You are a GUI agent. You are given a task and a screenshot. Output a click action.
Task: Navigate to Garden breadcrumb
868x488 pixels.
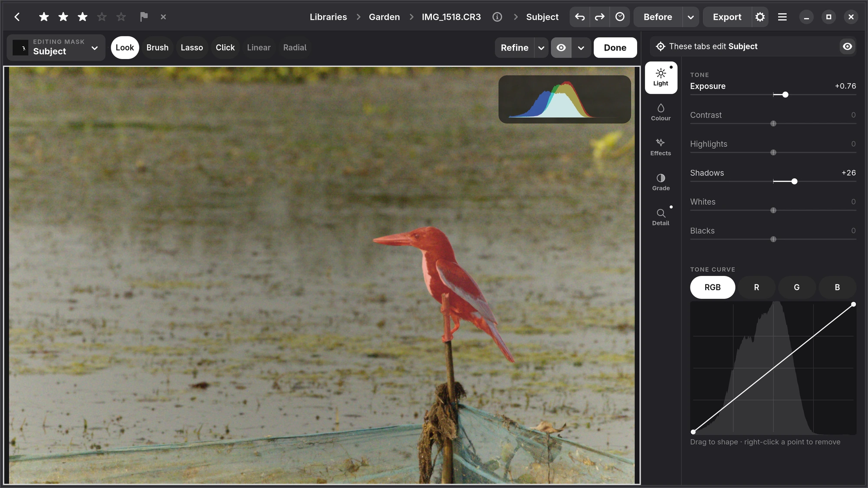tap(384, 17)
